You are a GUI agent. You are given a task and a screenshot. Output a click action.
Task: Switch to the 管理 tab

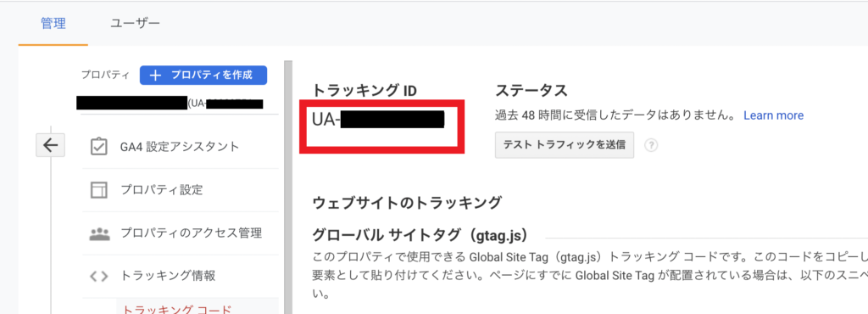click(53, 23)
